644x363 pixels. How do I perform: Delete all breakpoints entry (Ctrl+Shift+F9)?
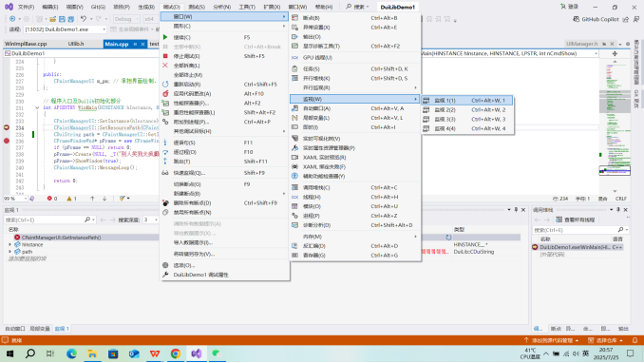[x=225, y=203]
